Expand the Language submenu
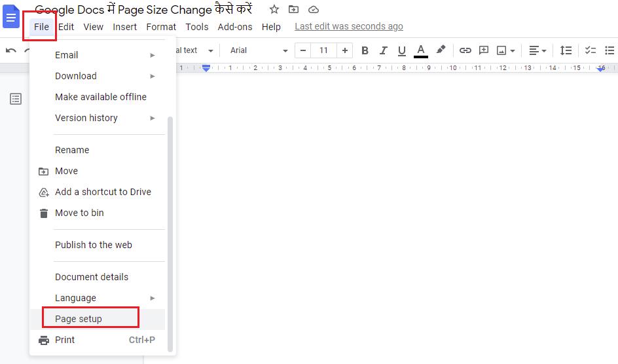This screenshot has width=618, height=364. [x=99, y=299]
